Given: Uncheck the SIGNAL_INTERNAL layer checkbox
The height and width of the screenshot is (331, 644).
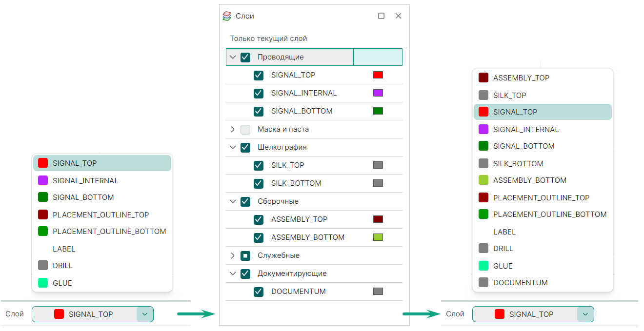Looking at the screenshot, I should [259, 93].
